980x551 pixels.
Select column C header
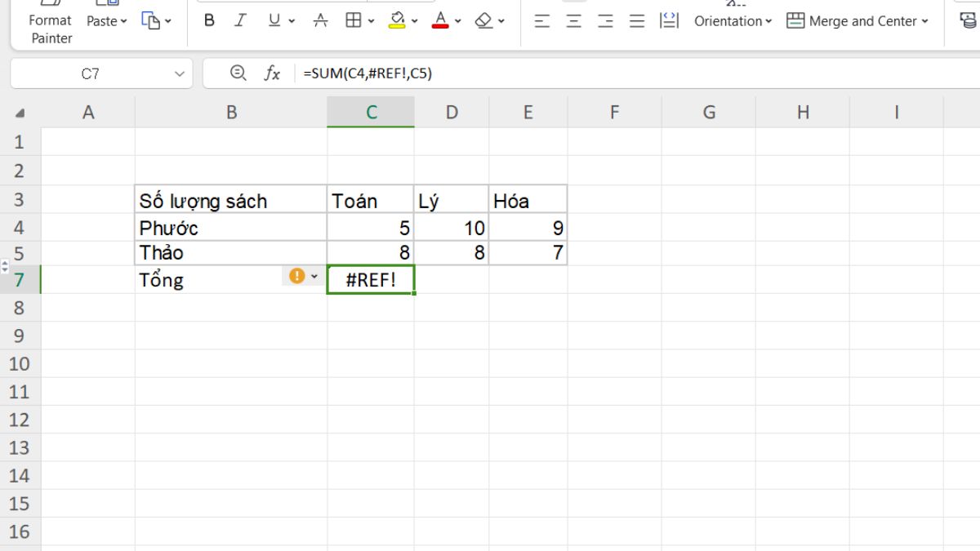[x=371, y=113]
